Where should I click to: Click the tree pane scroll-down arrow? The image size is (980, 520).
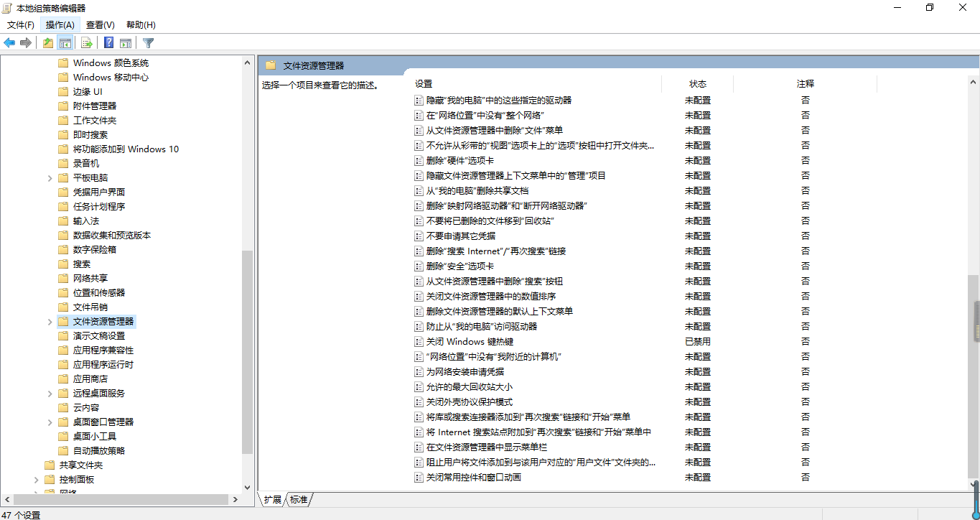point(248,486)
